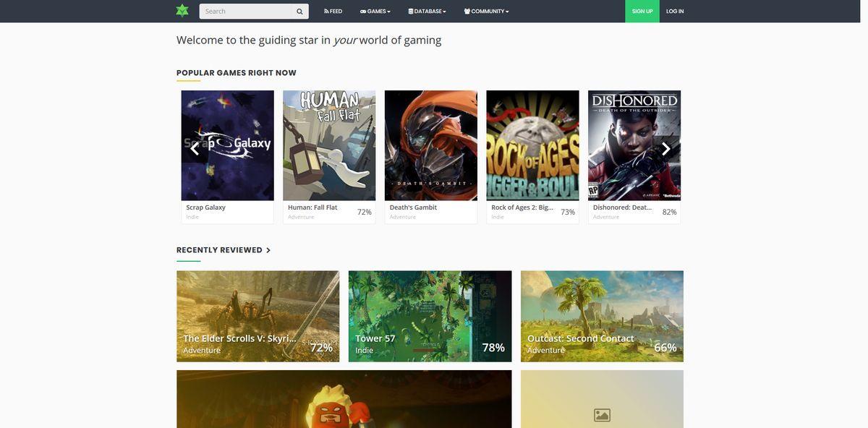Open the Death's Gambit cover art
The height and width of the screenshot is (428, 868).
coord(431,145)
